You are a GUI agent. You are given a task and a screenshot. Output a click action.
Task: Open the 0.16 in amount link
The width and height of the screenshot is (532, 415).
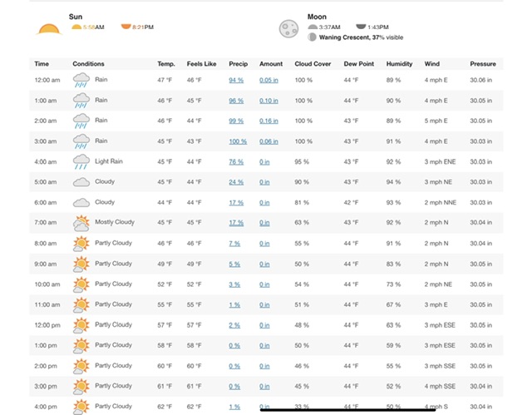pyautogui.click(x=268, y=121)
